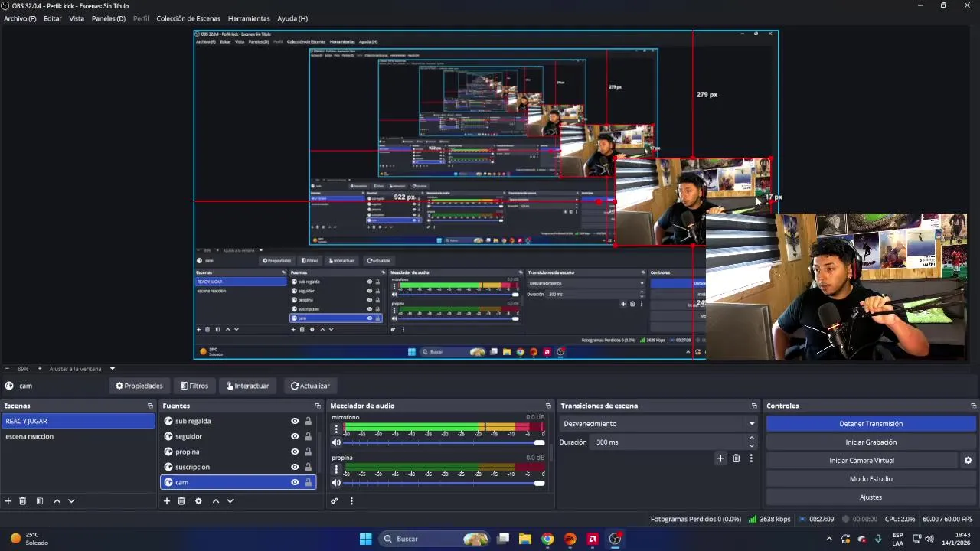Open the Ayuda menu
The width and height of the screenshot is (980, 551).
[x=292, y=18]
